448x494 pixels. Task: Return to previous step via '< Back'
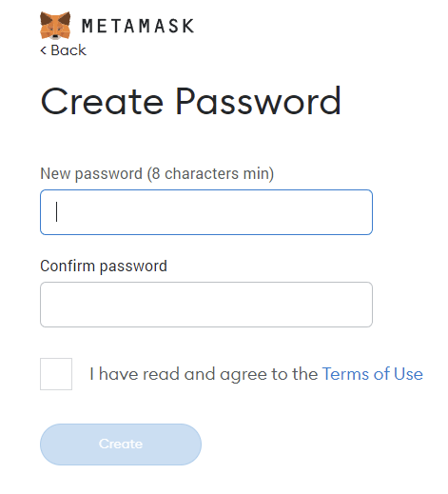63,50
